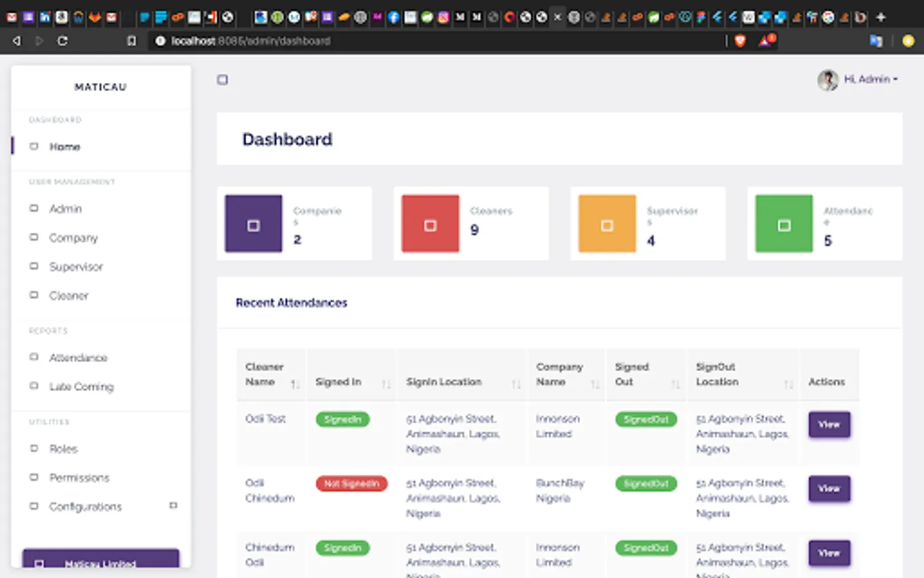Viewport: 924px width, 578px height.
Task: Switch to the Facebook browser tab
Action: click(393, 17)
